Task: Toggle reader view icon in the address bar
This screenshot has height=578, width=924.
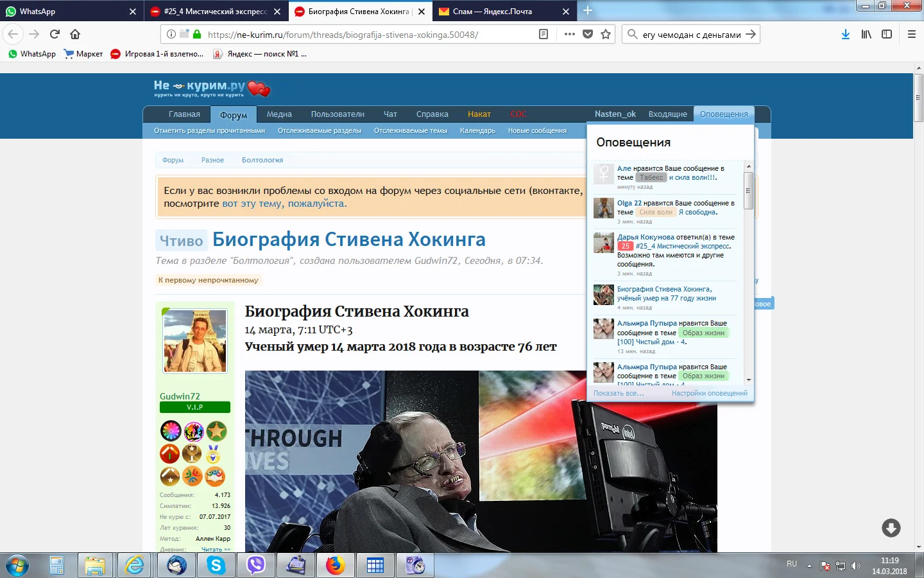Action: pos(543,34)
